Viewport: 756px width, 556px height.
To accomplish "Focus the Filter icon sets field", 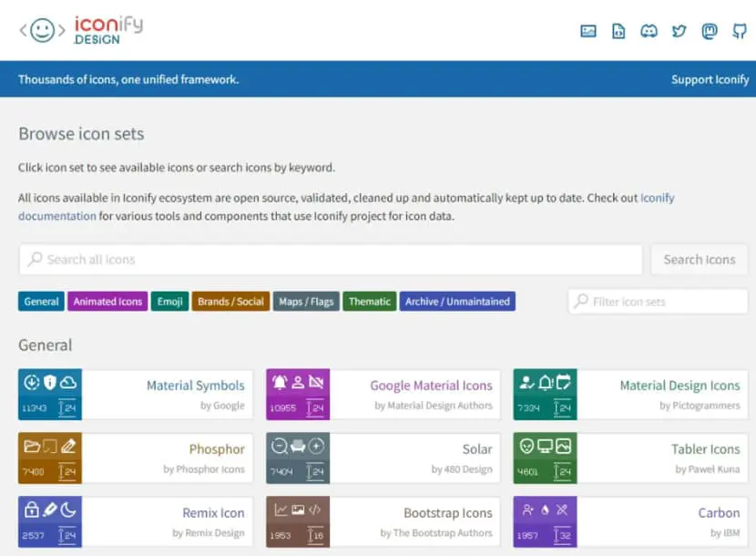I will (x=658, y=302).
